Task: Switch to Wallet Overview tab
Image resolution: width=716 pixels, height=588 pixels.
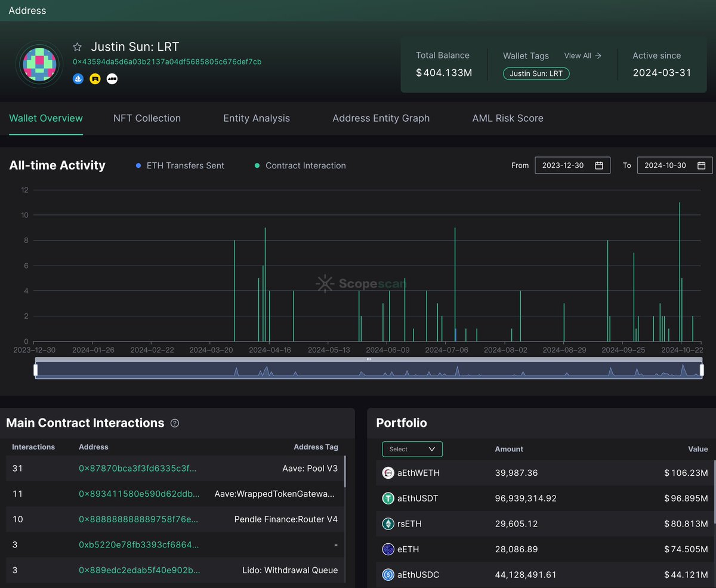Action: [46, 118]
